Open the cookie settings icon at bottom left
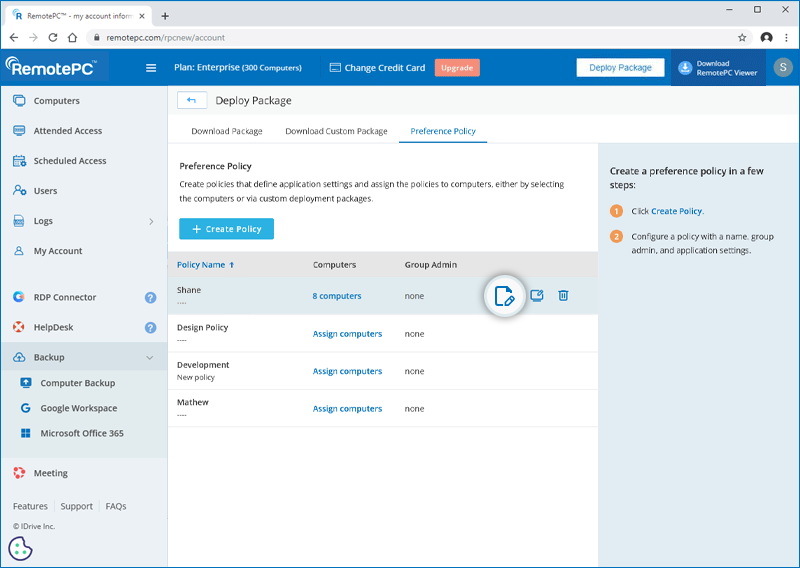 21,549
